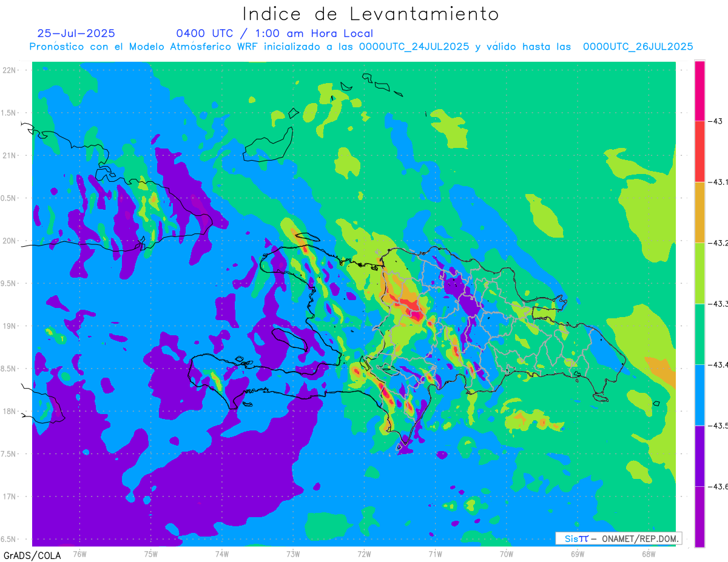Click the latitude label "19N"
This screenshot has height=562, width=728.
pyautogui.click(x=10, y=326)
